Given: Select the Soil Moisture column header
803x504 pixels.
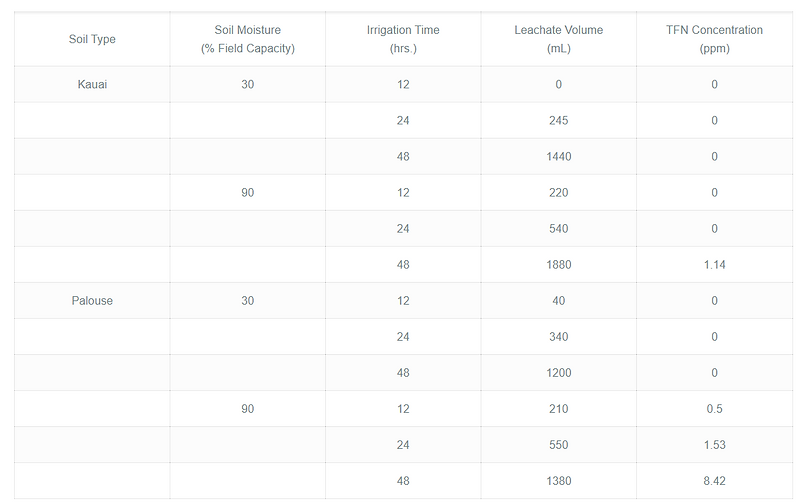Looking at the screenshot, I should coord(247,39).
